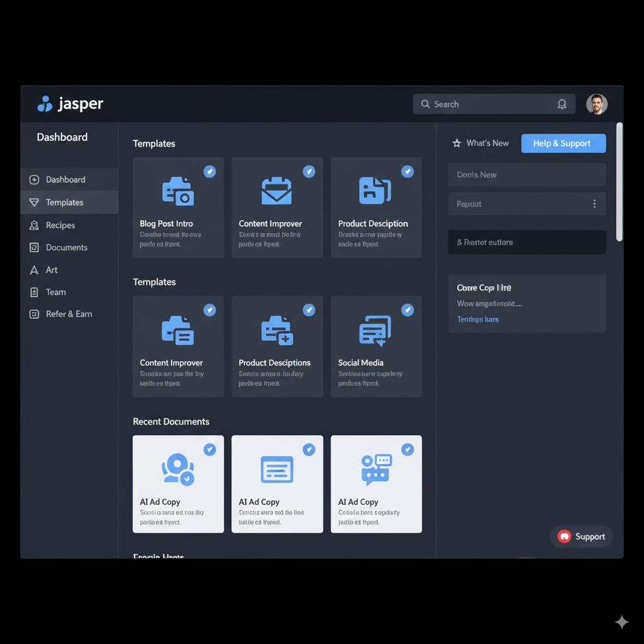Click the What's New star icon
The width and height of the screenshot is (644, 644).
[457, 143]
